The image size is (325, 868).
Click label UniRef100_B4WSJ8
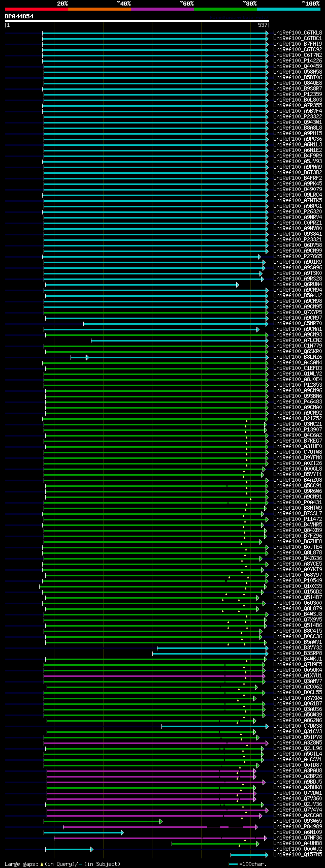tap(298, 614)
